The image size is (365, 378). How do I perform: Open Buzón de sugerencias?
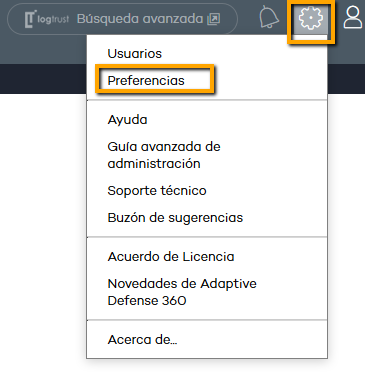[x=175, y=218]
